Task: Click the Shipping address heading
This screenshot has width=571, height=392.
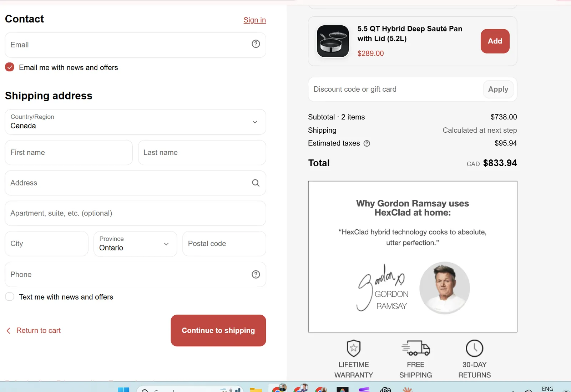Action: [x=49, y=96]
